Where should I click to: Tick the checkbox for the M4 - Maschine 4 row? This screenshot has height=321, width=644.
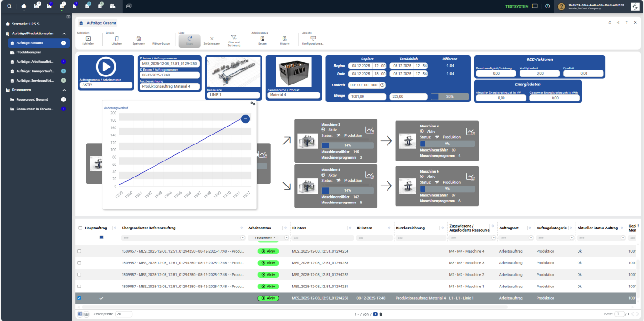point(79,251)
